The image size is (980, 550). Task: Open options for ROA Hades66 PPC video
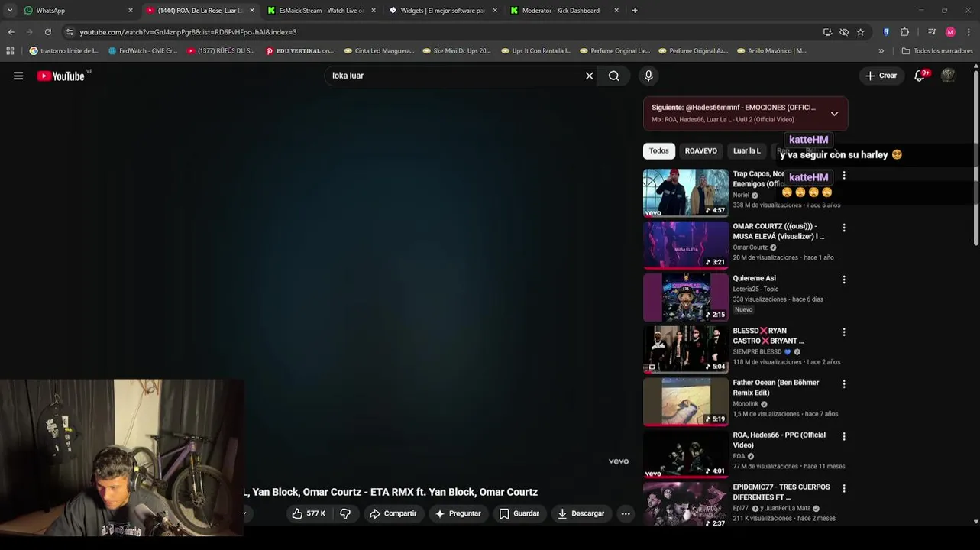coord(844,436)
